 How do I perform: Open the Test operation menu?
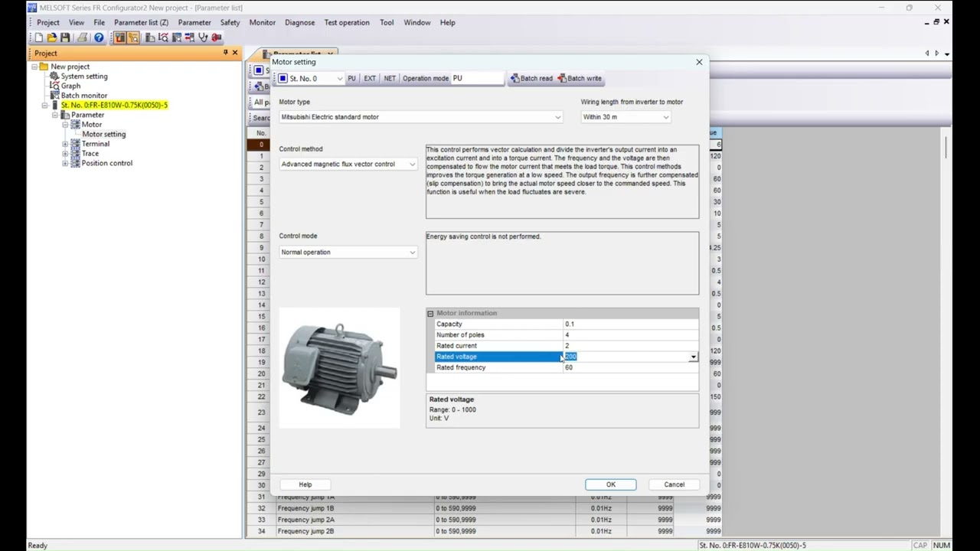347,22
